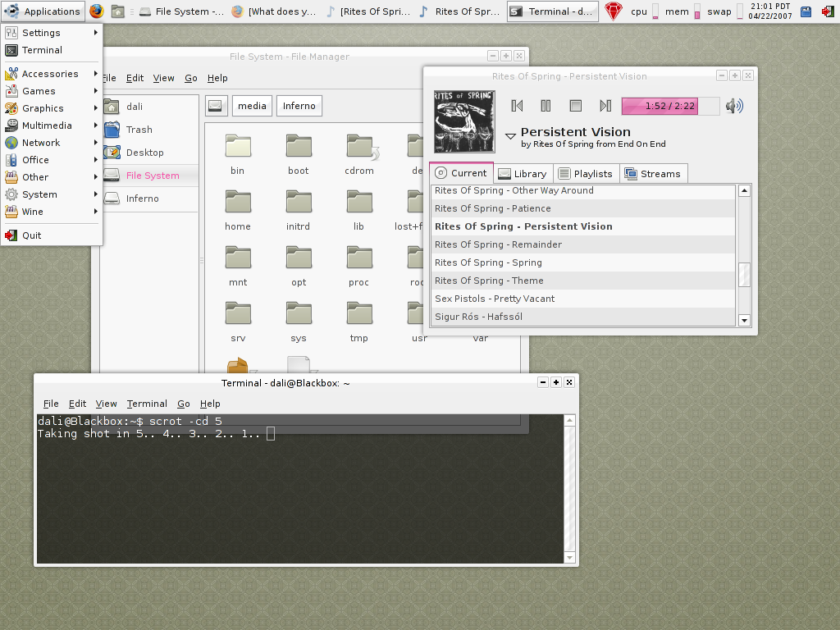Select the cdrom folder icon

click(359, 146)
